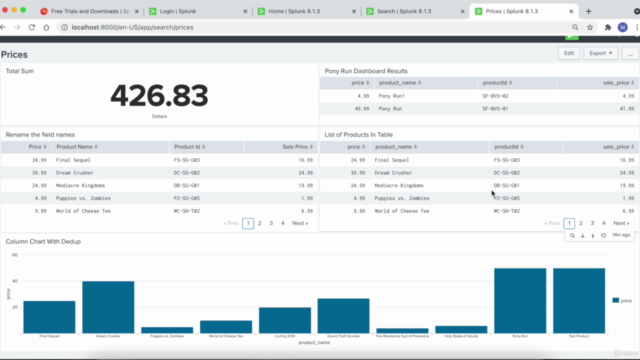Viewport: 640px width, 360px height.
Task: Sort List of Products by price
Action: [356, 147]
